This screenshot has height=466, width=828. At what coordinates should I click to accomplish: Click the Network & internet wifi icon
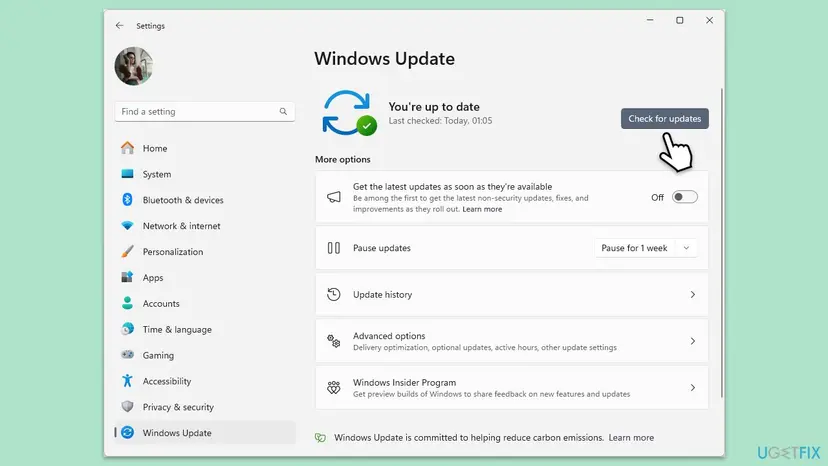click(x=127, y=226)
